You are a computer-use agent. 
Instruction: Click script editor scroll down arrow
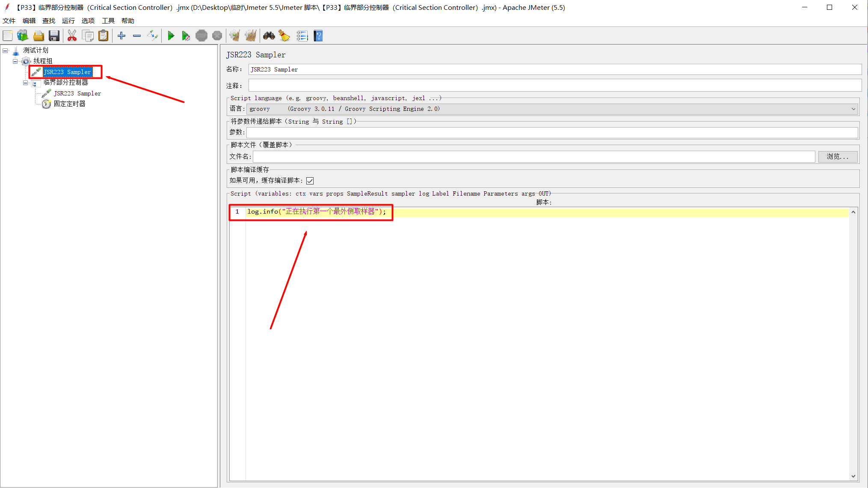click(853, 476)
